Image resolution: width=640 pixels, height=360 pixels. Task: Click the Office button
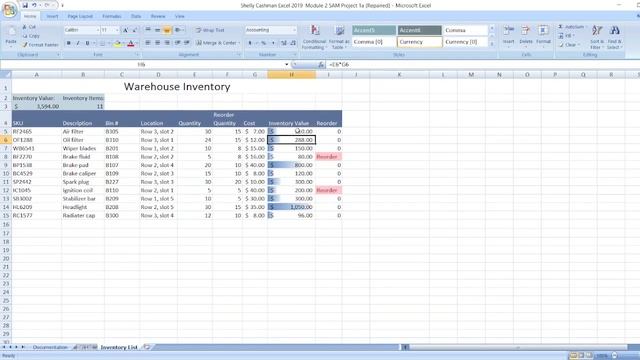click(9, 10)
